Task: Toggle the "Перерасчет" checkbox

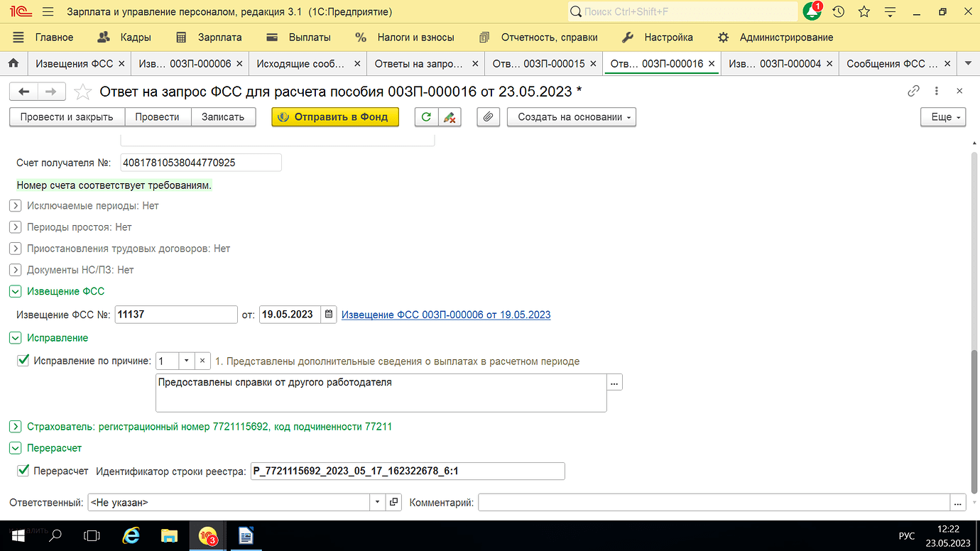Action: coord(23,470)
